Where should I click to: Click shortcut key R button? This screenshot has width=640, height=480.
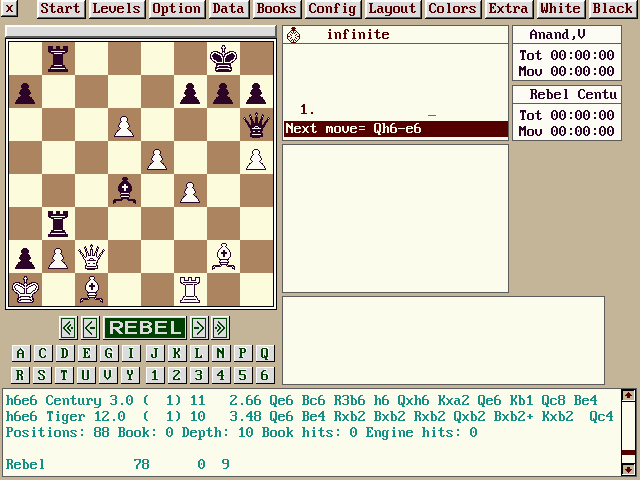(x=20, y=375)
